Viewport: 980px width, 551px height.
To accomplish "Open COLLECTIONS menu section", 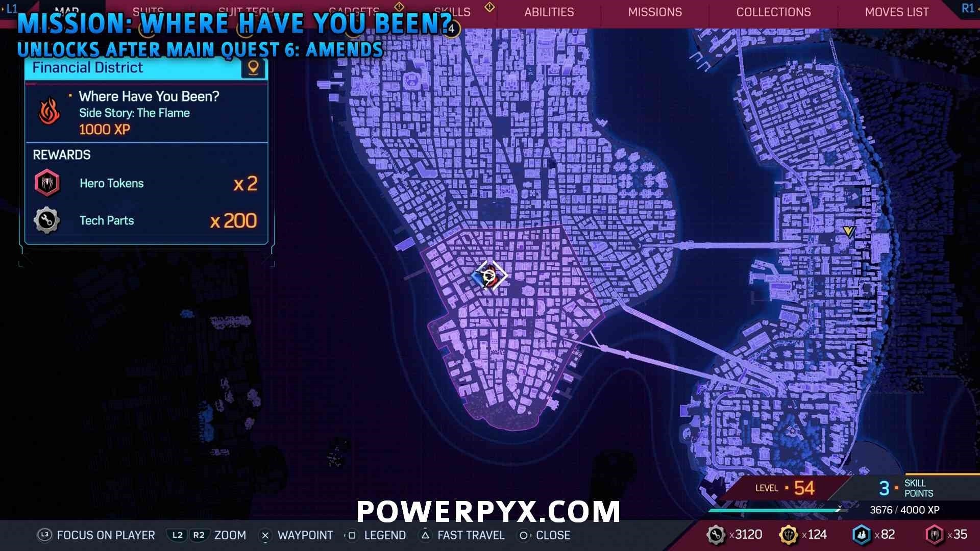I will pos(773,12).
